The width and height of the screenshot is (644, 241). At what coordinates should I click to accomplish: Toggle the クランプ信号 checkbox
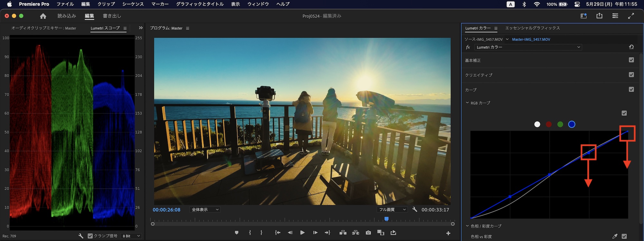(x=90, y=236)
